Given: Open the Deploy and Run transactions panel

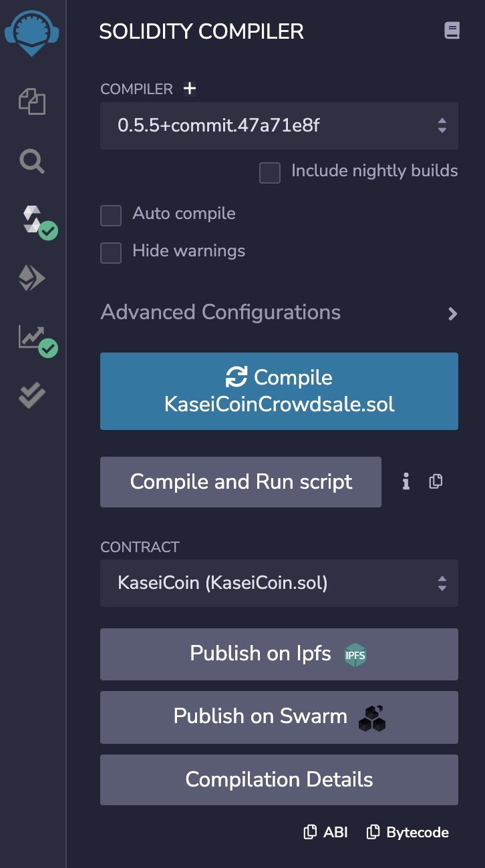Looking at the screenshot, I should (x=31, y=278).
